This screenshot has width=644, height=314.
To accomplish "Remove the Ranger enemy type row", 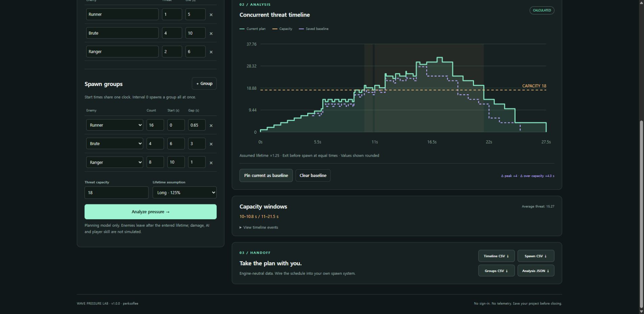I will coord(211,52).
